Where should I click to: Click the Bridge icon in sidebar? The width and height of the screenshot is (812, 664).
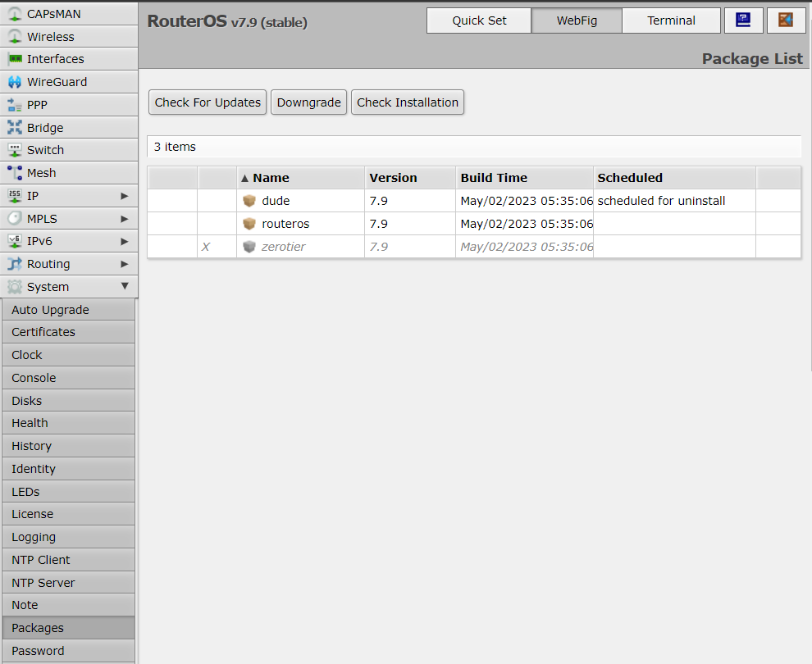point(14,128)
